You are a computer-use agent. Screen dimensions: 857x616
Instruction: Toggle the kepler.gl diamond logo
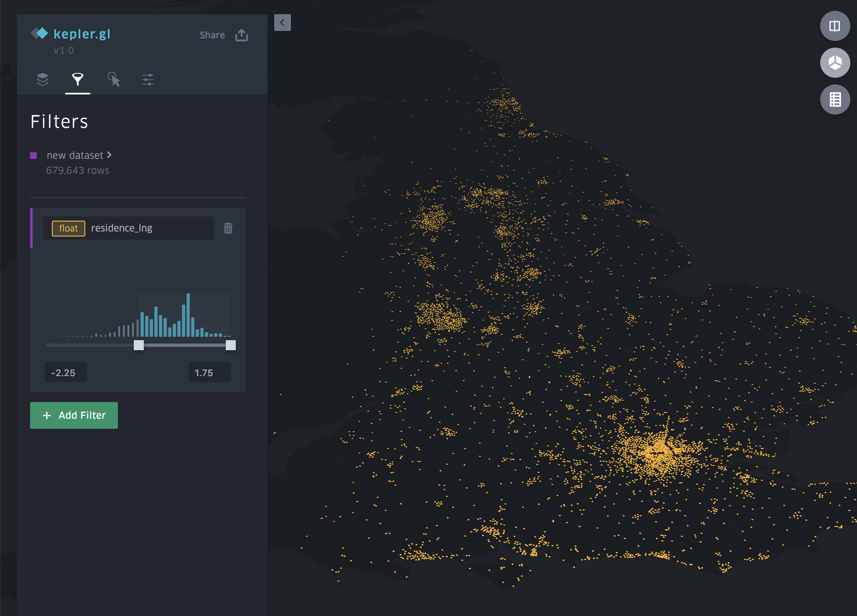[x=40, y=33]
